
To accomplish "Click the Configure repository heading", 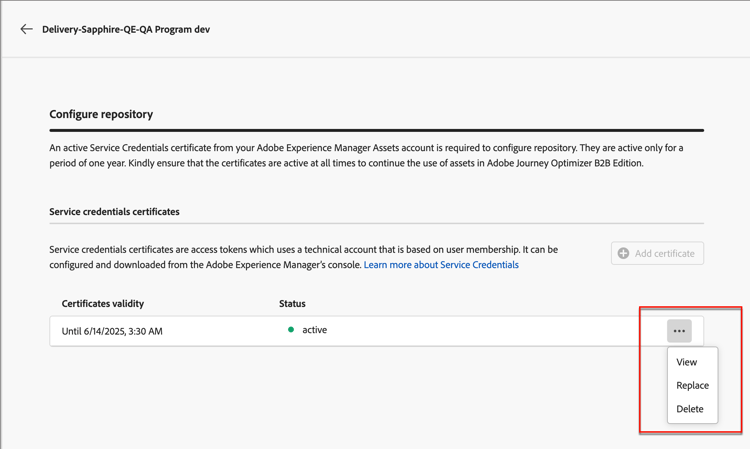I will click(101, 114).
